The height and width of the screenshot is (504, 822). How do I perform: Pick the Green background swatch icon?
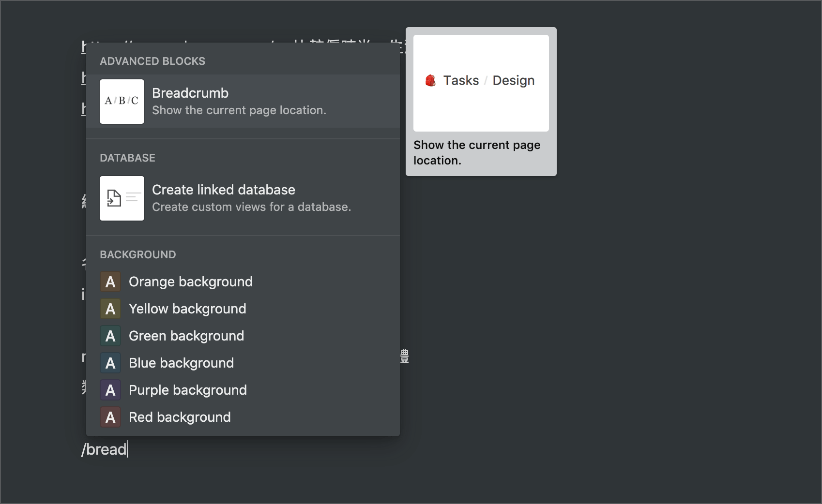[110, 336]
